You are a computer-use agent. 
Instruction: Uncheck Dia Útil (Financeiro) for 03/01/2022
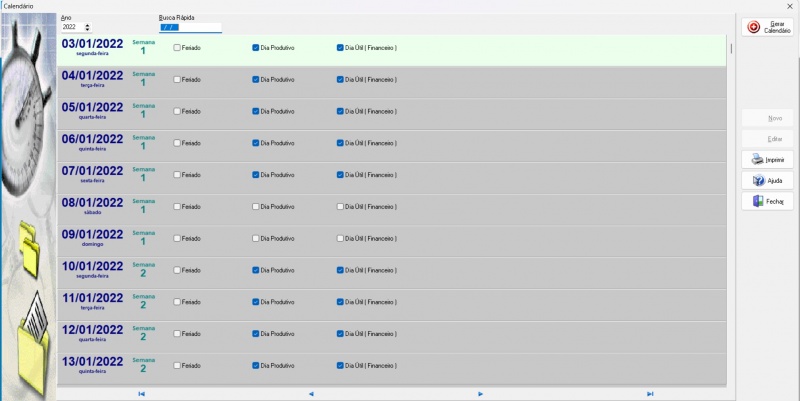(340, 47)
